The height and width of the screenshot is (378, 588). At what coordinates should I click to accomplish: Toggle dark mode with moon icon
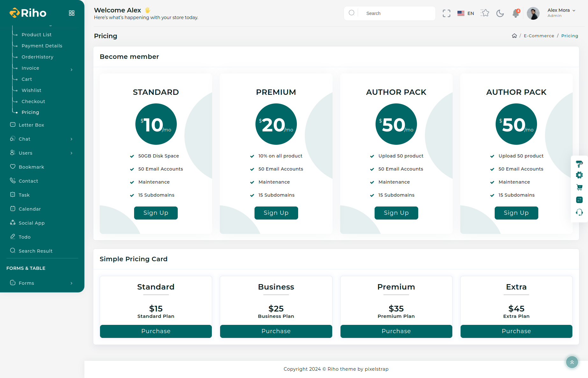click(500, 13)
